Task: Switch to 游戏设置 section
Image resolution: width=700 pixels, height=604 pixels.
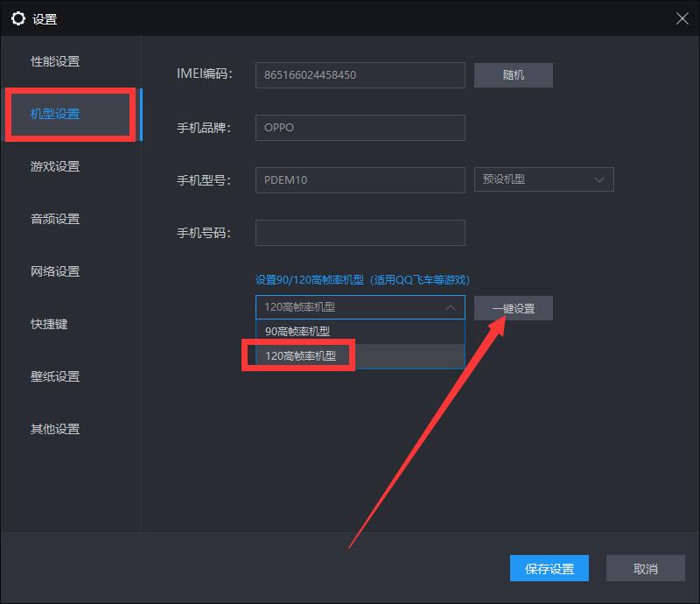Action: pos(55,166)
